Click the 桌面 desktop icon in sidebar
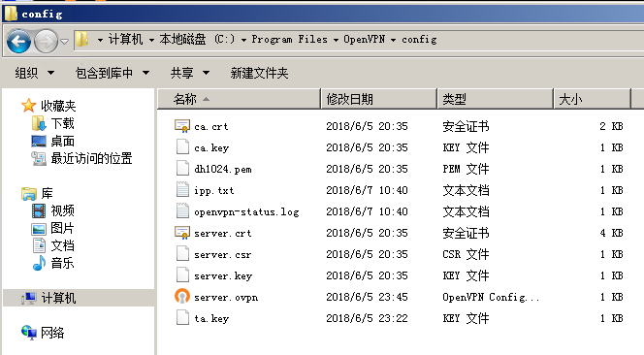 point(39,142)
